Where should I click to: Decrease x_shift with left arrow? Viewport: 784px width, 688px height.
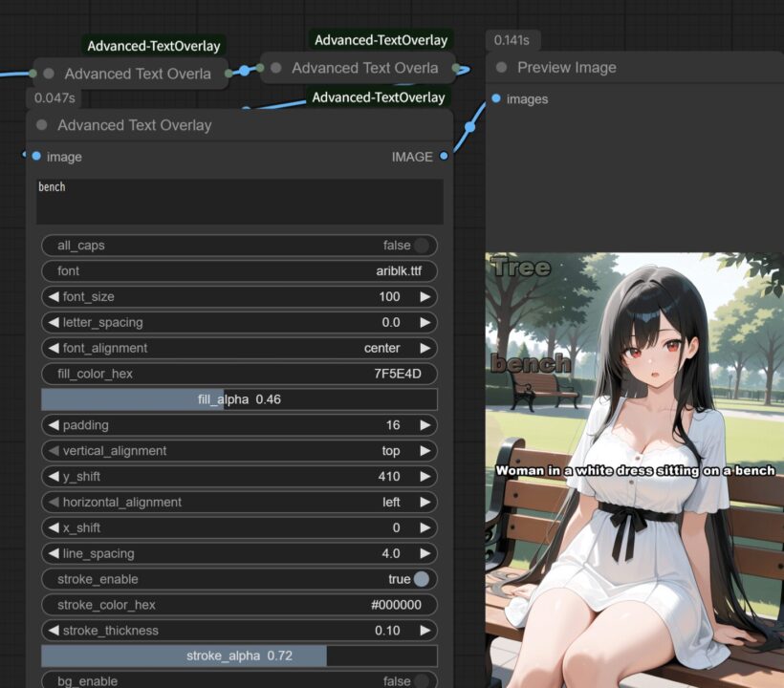(x=54, y=527)
